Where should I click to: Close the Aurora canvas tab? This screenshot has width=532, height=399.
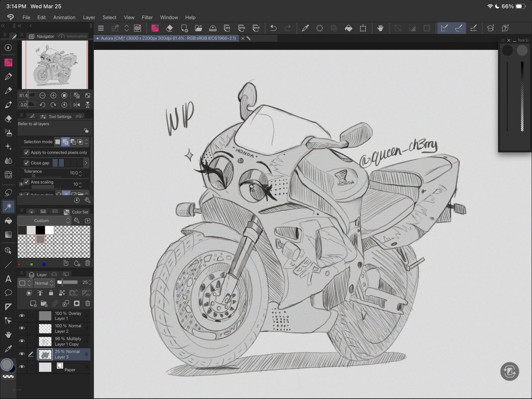pyautogui.click(x=243, y=39)
